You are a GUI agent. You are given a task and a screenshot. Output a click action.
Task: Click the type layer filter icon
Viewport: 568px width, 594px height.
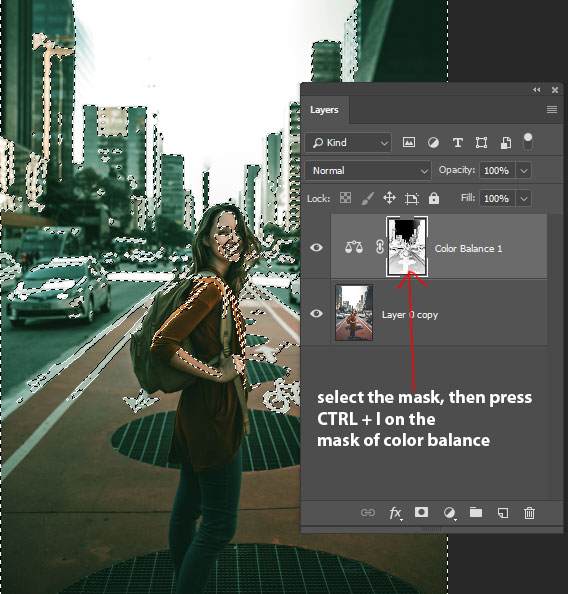457,142
